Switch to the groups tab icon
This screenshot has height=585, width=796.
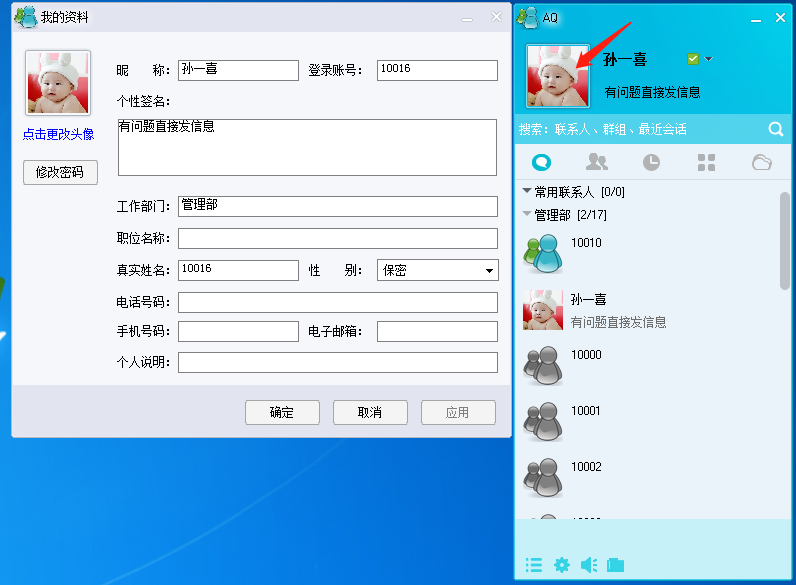click(x=597, y=162)
